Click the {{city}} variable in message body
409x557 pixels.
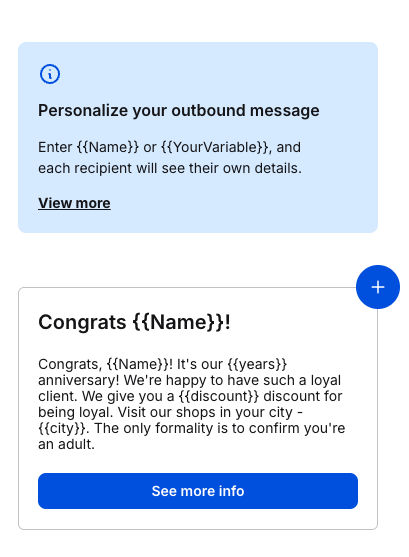[62, 428]
